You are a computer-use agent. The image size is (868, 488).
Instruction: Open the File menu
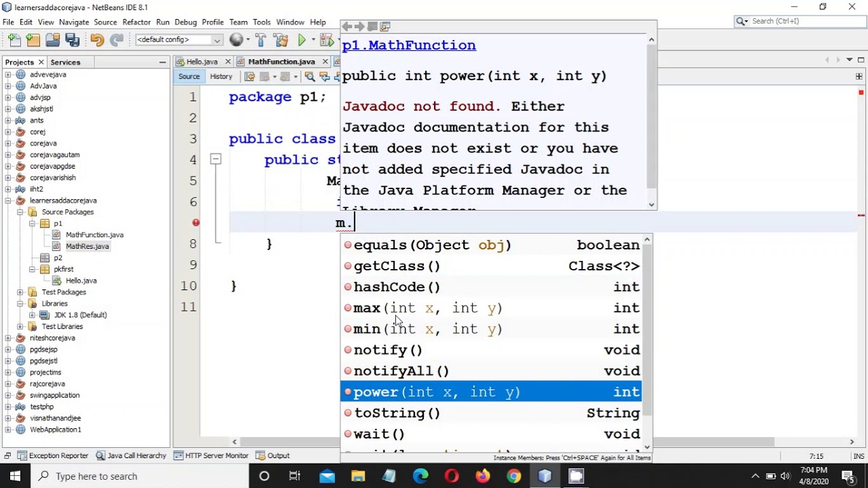pyautogui.click(x=8, y=22)
